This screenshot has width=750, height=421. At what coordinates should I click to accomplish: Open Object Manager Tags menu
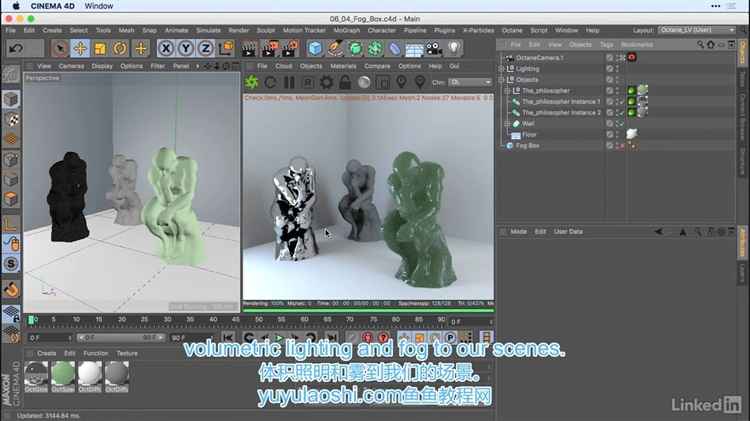pos(607,44)
